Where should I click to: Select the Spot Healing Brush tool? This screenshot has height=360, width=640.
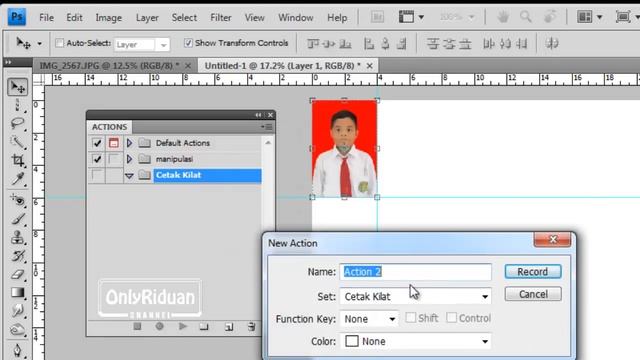[x=18, y=200]
